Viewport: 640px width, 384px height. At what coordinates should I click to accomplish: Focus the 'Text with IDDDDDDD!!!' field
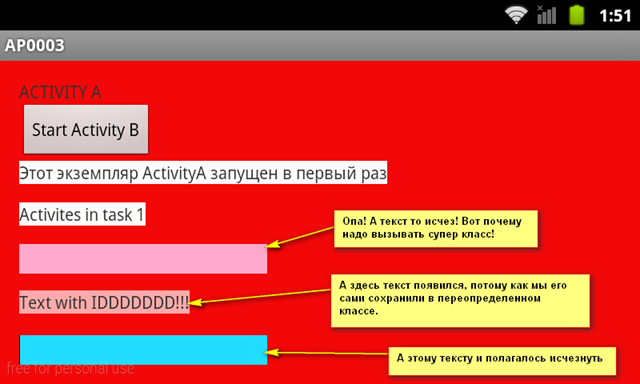[104, 302]
